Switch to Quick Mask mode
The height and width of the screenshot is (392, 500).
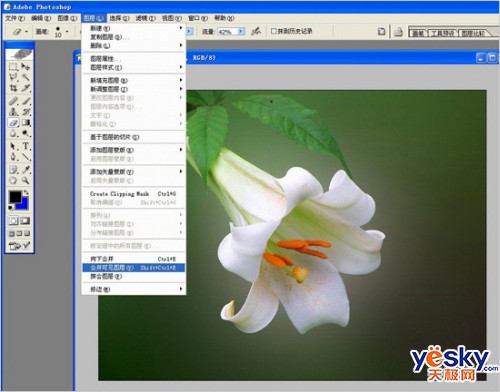pyautogui.click(x=26, y=221)
